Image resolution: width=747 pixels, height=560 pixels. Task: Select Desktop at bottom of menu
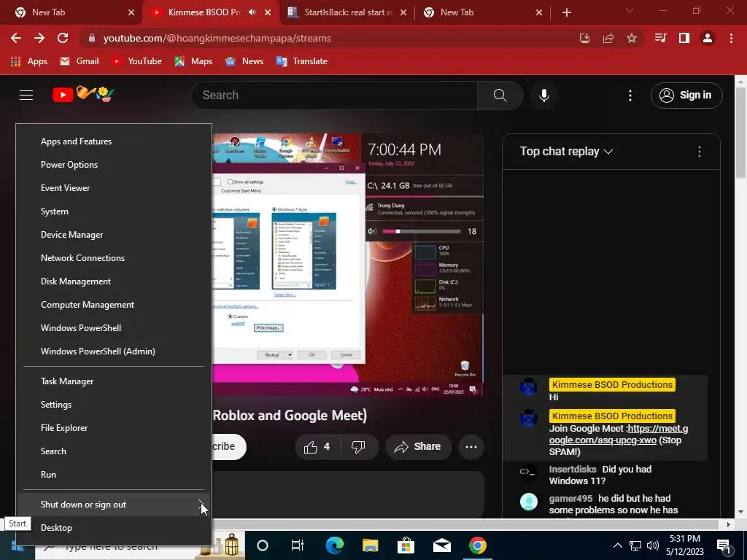coord(115,528)
